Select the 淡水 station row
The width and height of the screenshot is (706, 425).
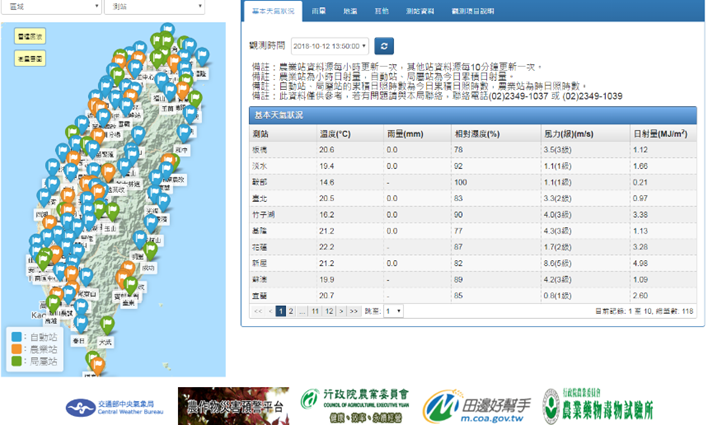(473, 166)
